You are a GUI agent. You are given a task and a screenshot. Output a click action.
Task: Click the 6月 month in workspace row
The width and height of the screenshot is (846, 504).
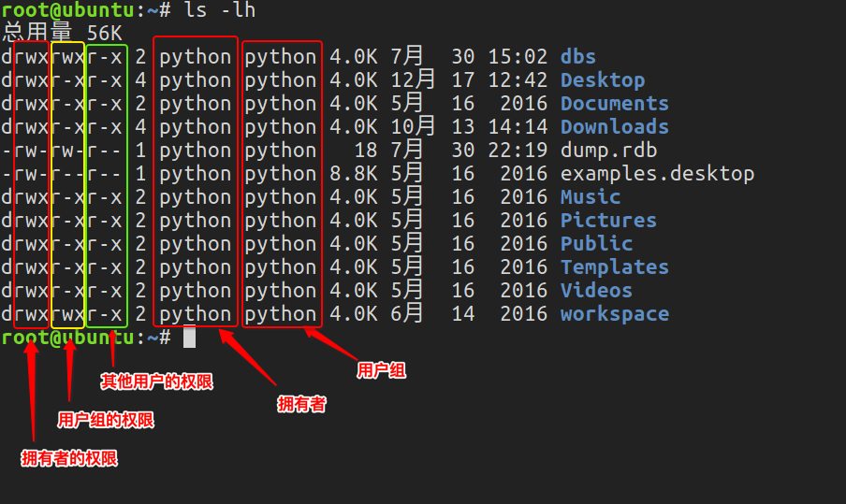(x=406, y=314)
